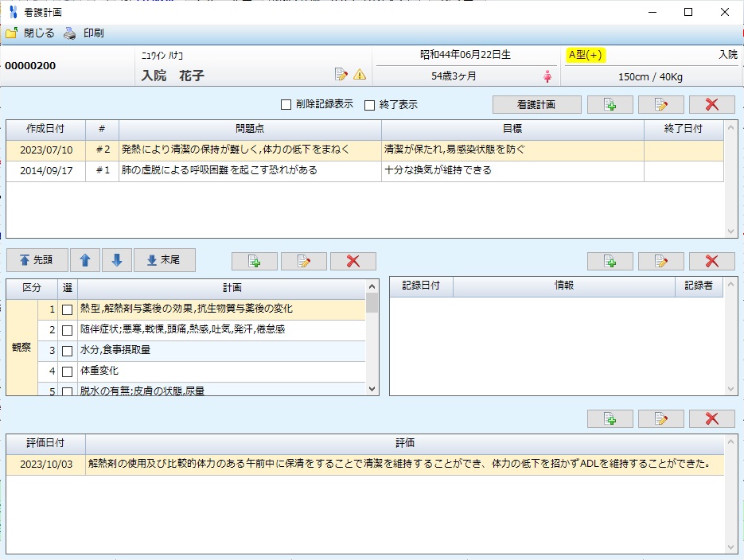744x560 pixels.
Task: Add an evaluation using green plus above 評価日付 list
Action: coord(610,419)
